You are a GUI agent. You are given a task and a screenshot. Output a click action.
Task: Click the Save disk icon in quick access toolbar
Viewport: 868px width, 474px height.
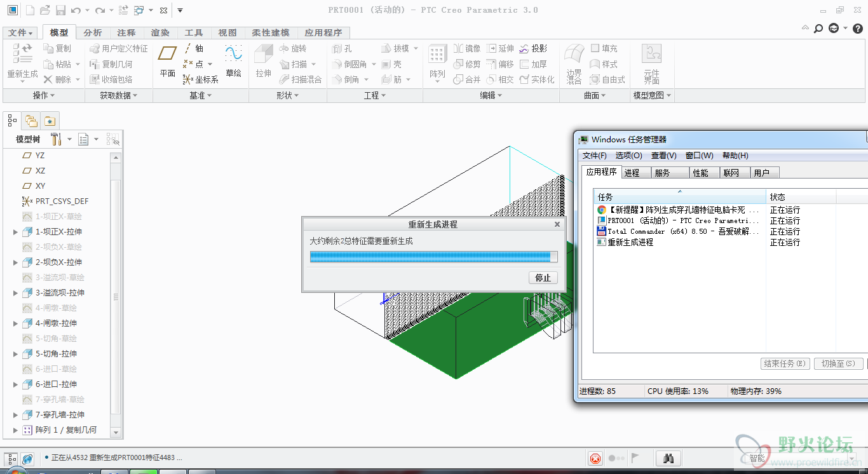pos(60,10)
